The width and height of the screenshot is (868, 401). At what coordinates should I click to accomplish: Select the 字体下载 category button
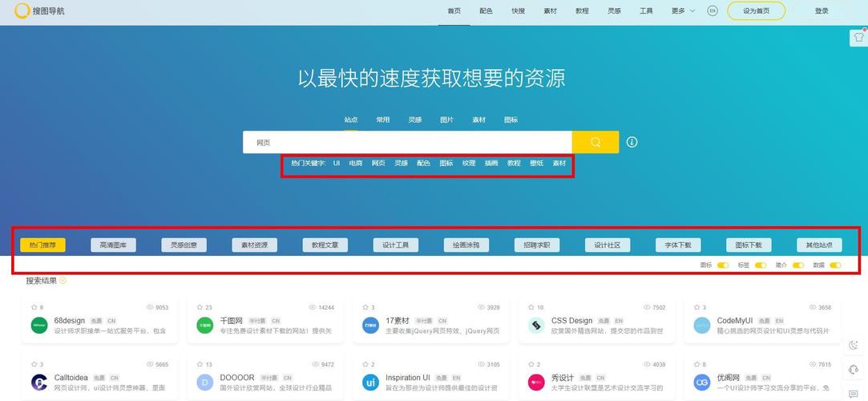click(x=678, y=245)
